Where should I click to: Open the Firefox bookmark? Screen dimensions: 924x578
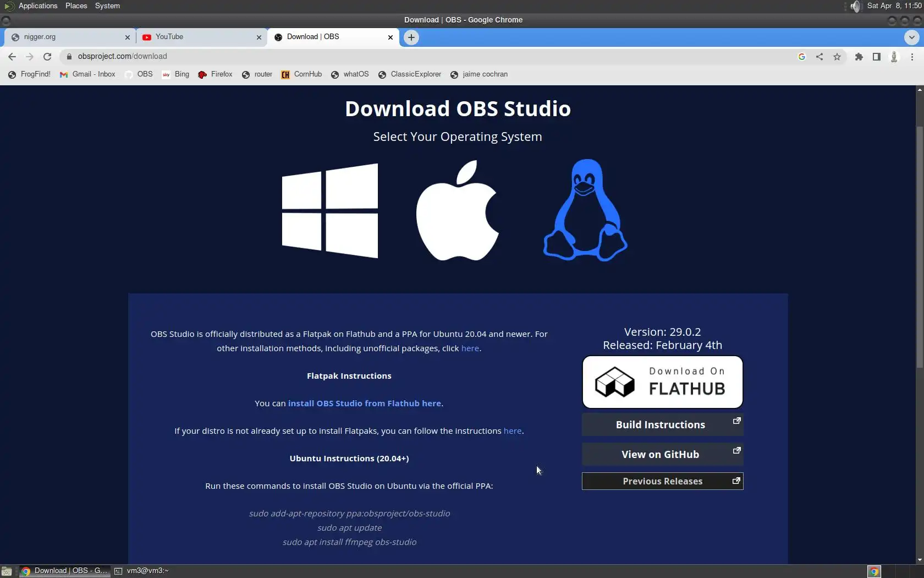pyautogui.click(x=216, y=74)
